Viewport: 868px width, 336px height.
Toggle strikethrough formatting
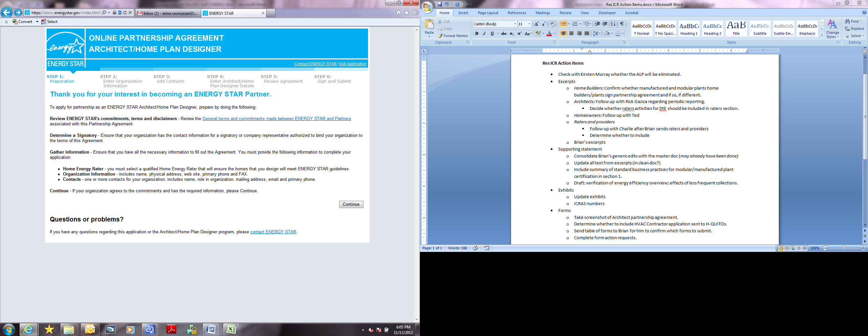tap(504, 34)
